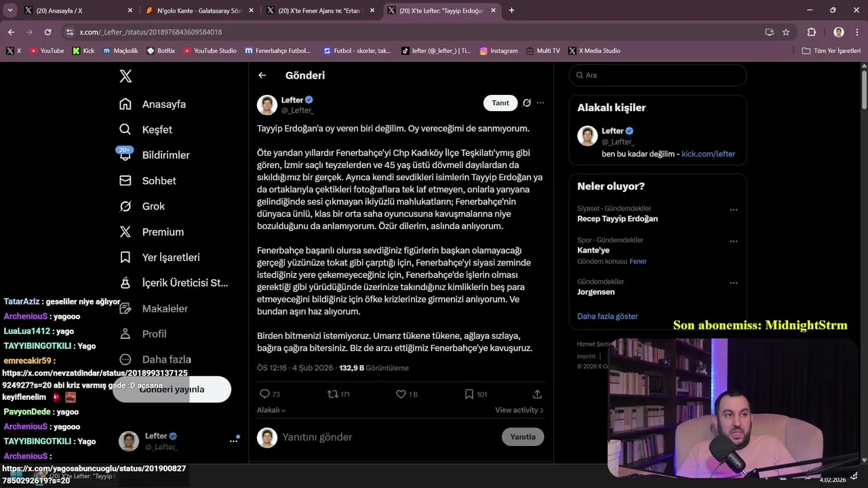
Task: Open Bildirimler notifications
Action: click(x=154, y=155)
